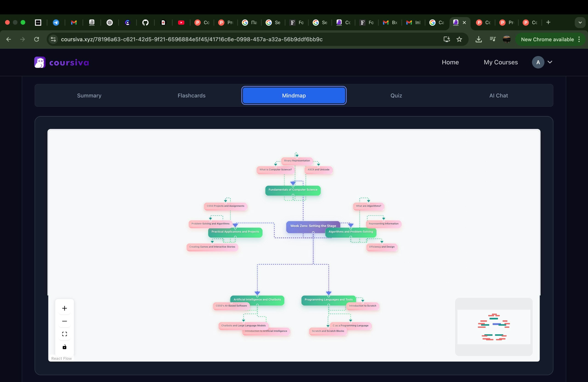Click the fit view icon in React Flow controls
588x382 pixels.
tap(65, 334)
